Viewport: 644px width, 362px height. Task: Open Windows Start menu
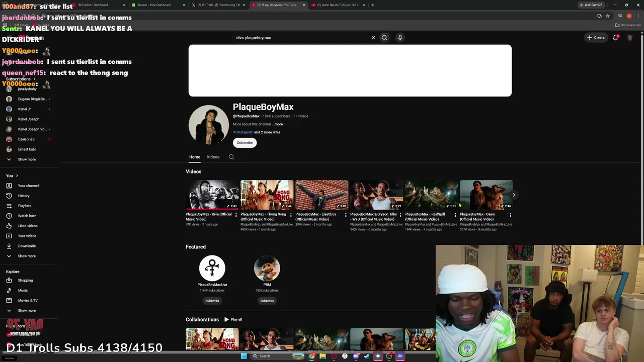(244, 356)
